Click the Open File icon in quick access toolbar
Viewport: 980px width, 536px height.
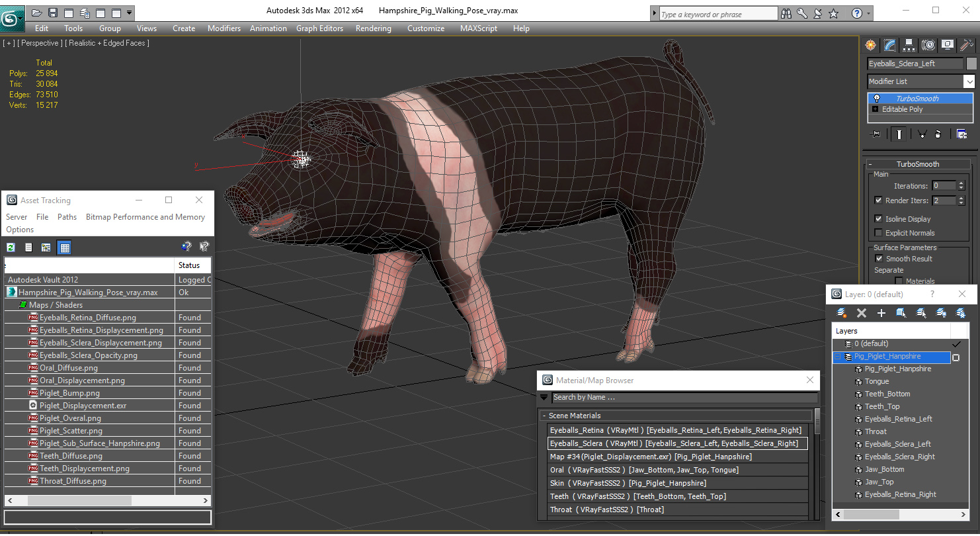(x=36, y=13)
